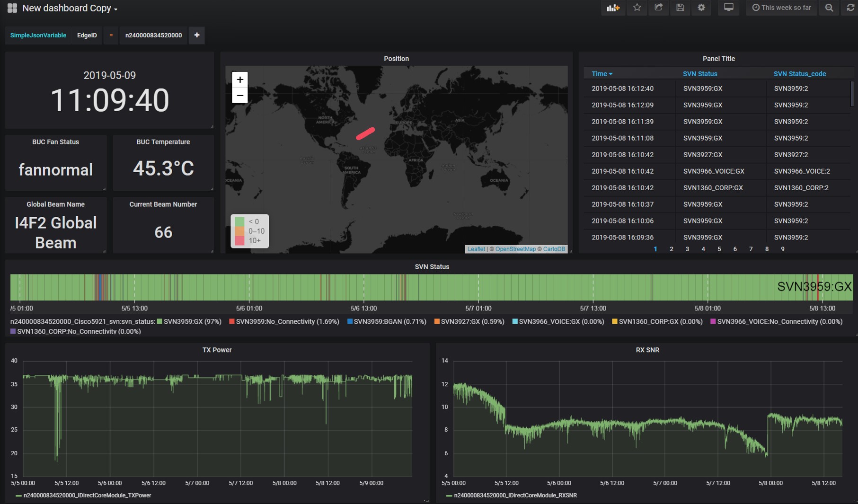
Task: Change filter value n240000834520000
Action: (x=153, y=35)
